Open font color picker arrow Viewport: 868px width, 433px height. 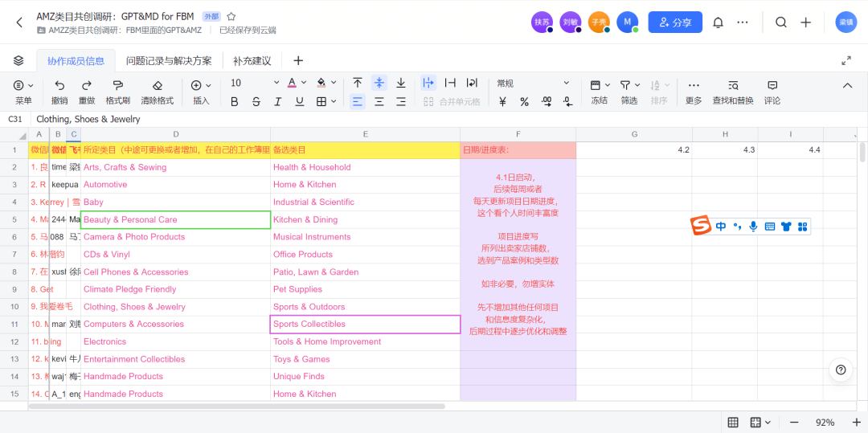(x=303, y=83)
